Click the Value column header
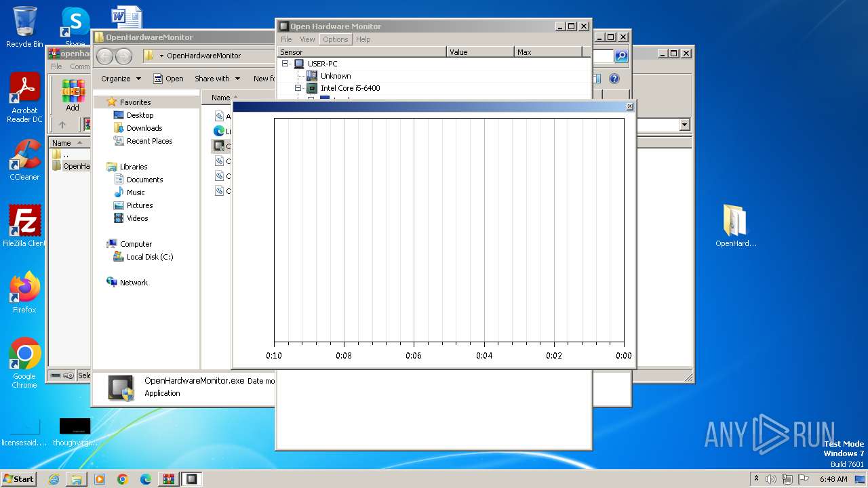The height and width of the screenshot is (488, 868). [480, 52]
